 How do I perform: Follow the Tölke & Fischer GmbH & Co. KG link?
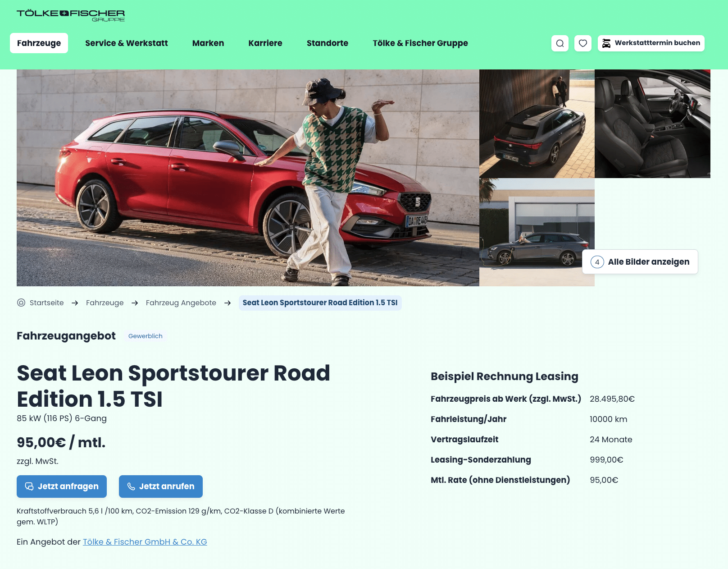[145, 542]
